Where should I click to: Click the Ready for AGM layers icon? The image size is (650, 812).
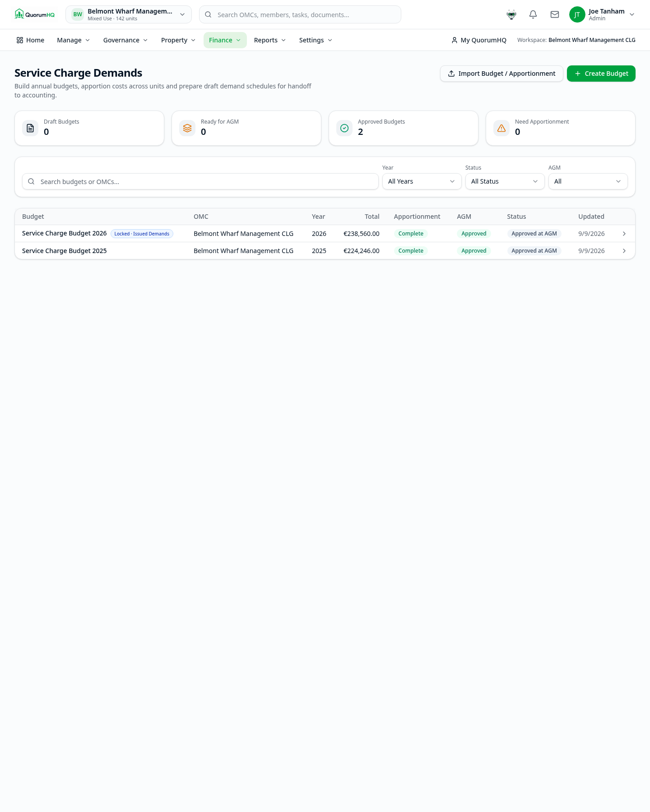(187, 128)
